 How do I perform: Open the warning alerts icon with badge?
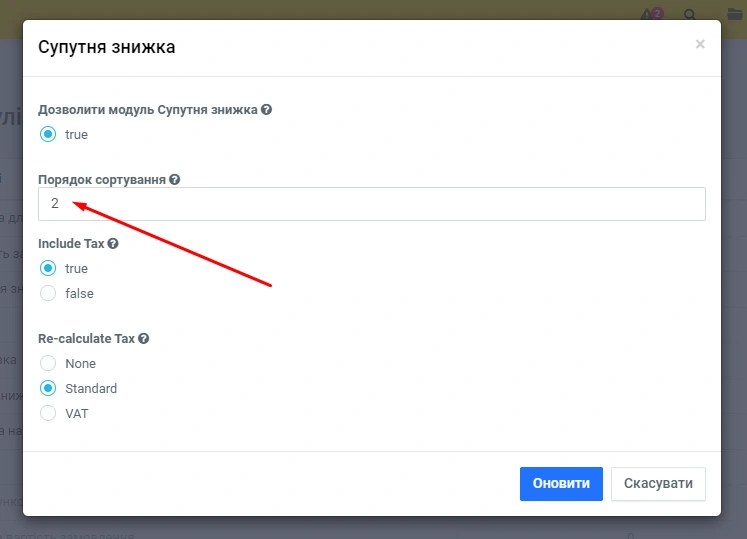click(x=652, y=14)
